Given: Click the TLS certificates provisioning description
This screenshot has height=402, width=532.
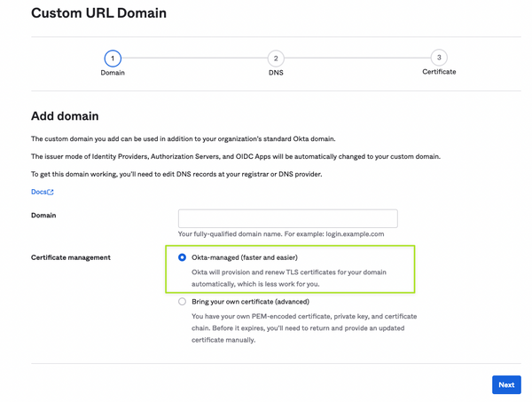Looking at the screenshot, I should click(x=289, y=278).
